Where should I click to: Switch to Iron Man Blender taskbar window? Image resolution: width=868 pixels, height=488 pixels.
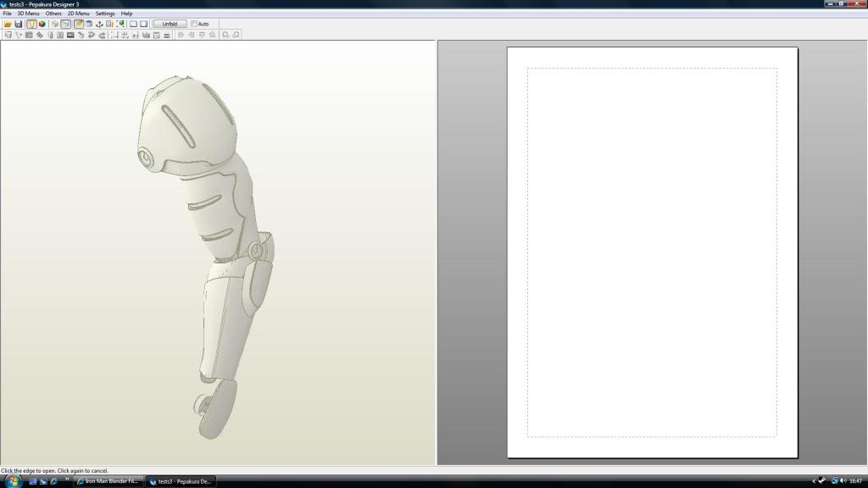click(108, 481)
